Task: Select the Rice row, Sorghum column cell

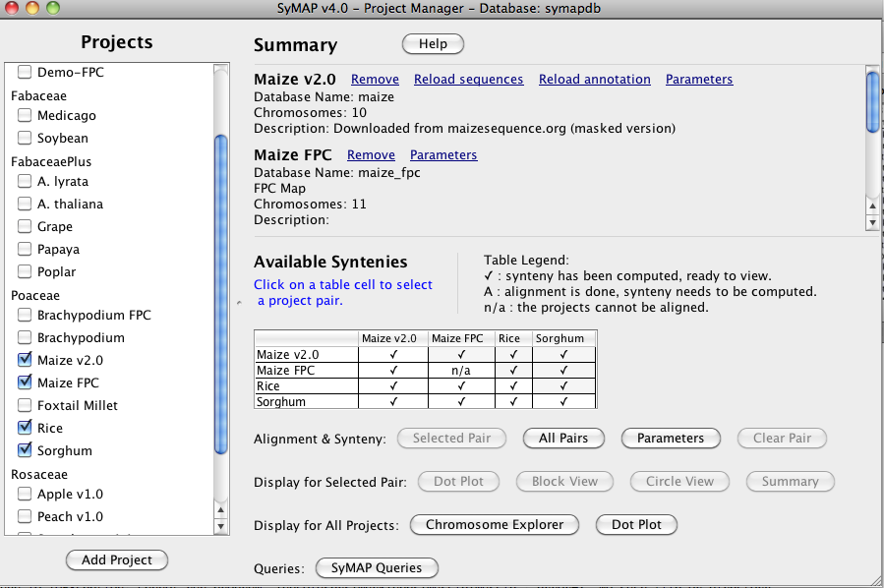Action: click(x=563, y=386)
